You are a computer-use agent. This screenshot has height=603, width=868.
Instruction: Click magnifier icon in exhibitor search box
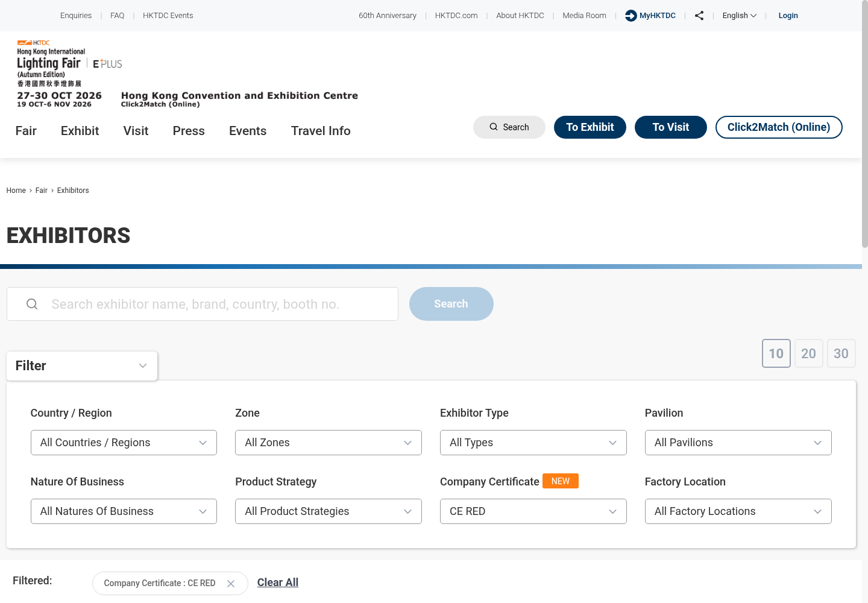32,304
